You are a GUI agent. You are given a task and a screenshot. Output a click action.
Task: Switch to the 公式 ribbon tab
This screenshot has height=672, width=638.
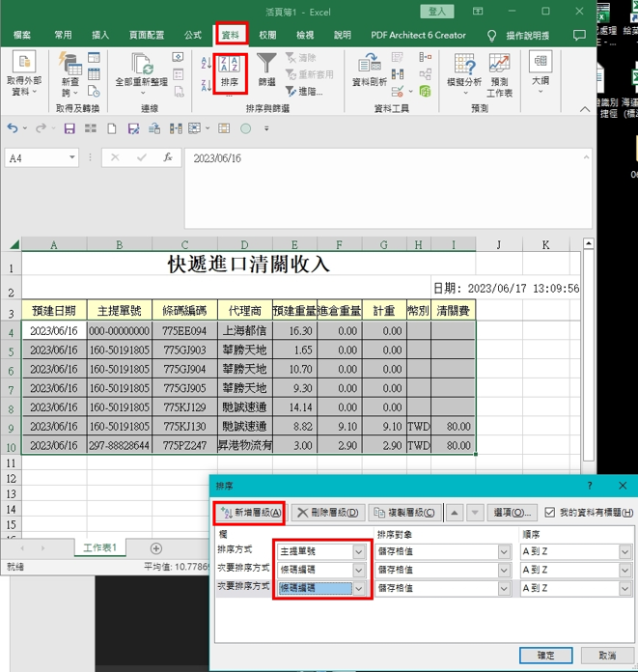tap(193, 35)
